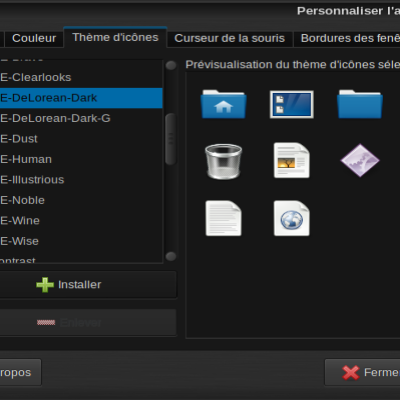Viewport: 400px width, 400px height.
Task: Click the web globe document preview icon
Action: tap(292, 218)
